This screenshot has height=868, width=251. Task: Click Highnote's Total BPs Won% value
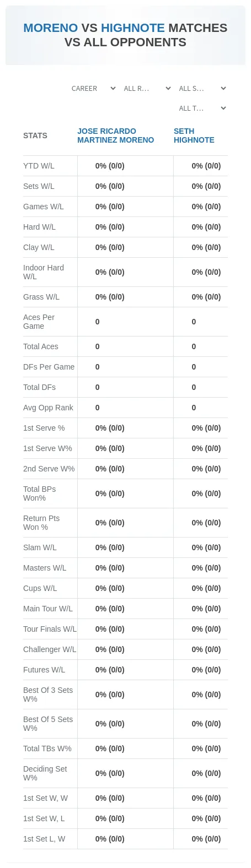(206, 493)
